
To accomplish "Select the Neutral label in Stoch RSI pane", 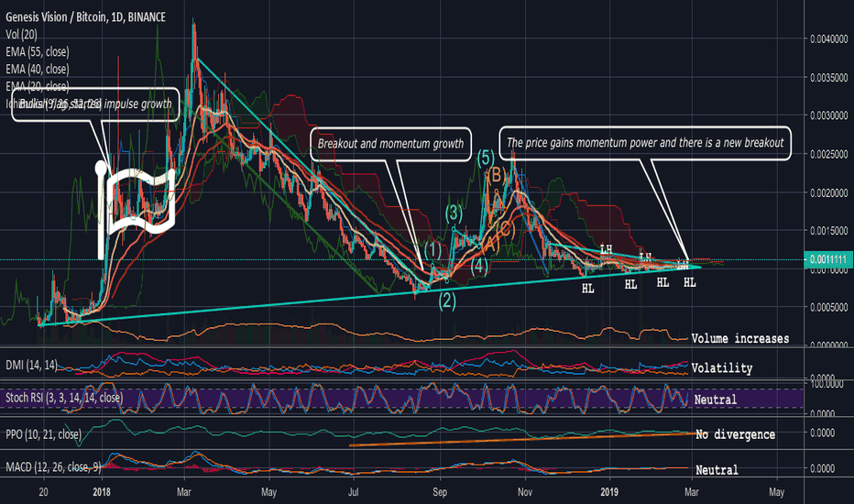I will tap(715, 400).
